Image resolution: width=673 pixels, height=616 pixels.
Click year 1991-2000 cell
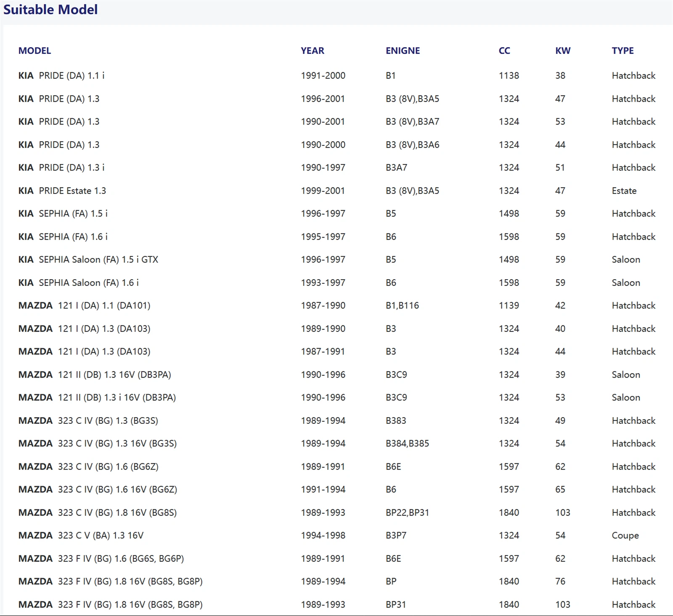(323, 76)
